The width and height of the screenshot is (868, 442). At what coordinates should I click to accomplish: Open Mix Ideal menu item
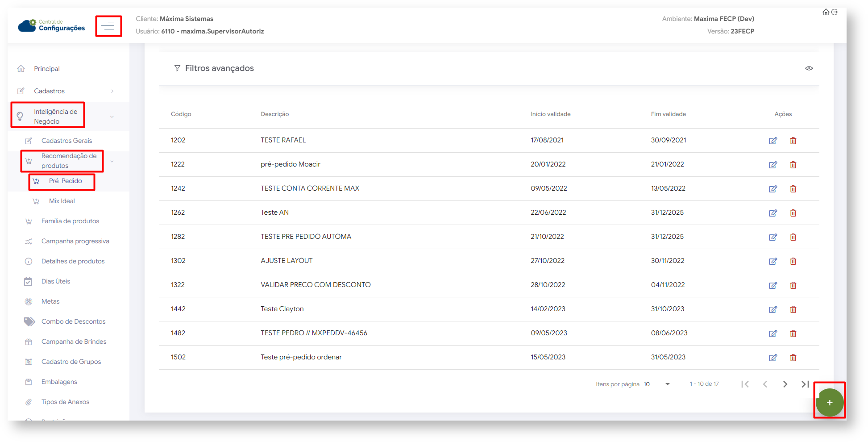[x=62, y=201]
